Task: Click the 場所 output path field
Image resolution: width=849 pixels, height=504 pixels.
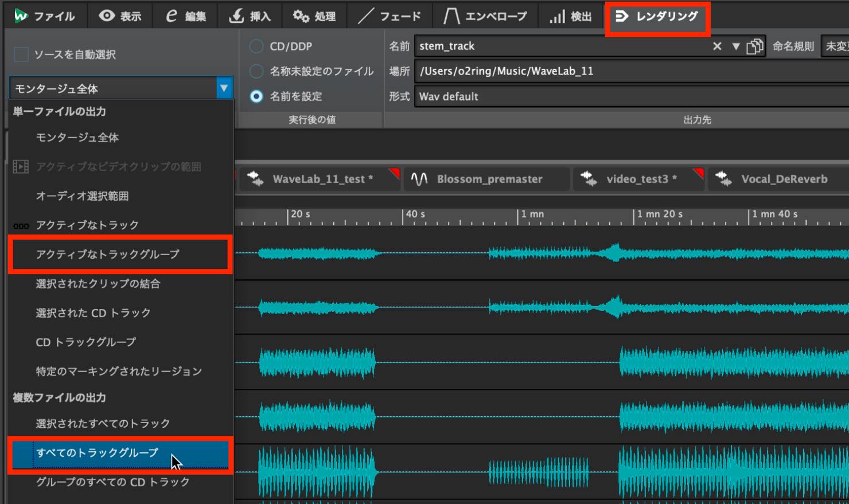Action: [631, 71]
